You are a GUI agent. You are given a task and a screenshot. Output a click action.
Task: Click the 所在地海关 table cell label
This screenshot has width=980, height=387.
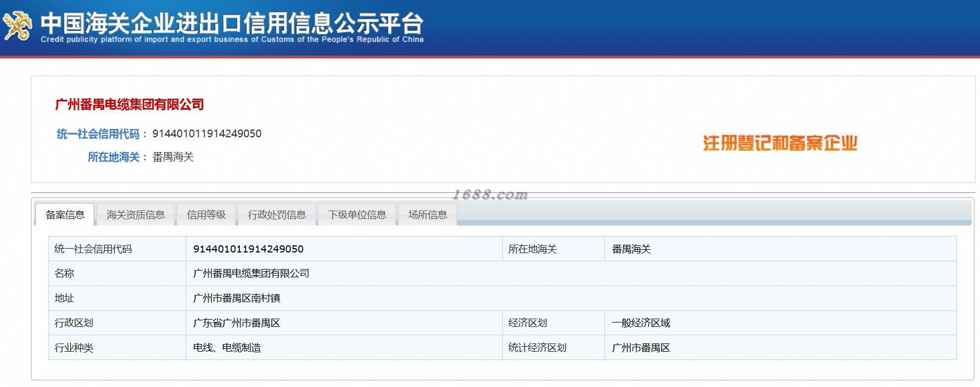533,249
